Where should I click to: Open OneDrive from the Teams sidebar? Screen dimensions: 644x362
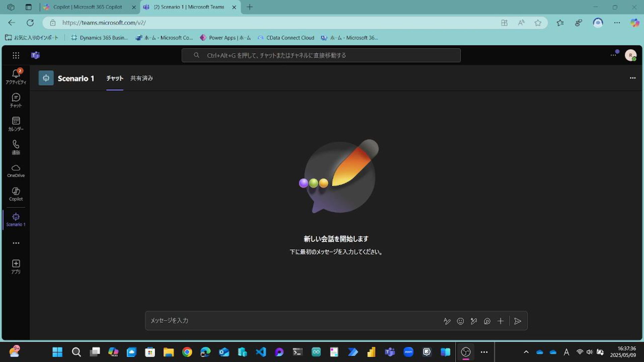pos(16,171)
